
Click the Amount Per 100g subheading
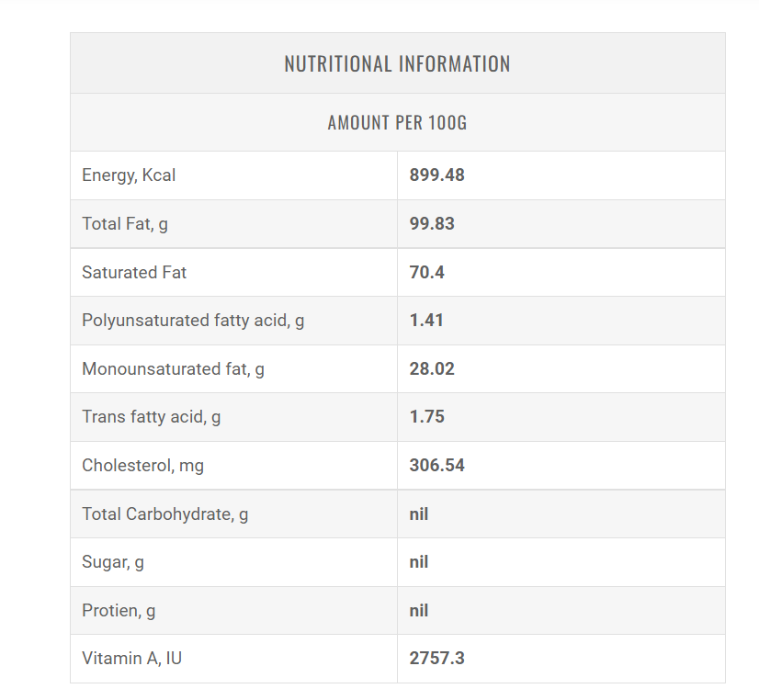click(x=397, y=123)
